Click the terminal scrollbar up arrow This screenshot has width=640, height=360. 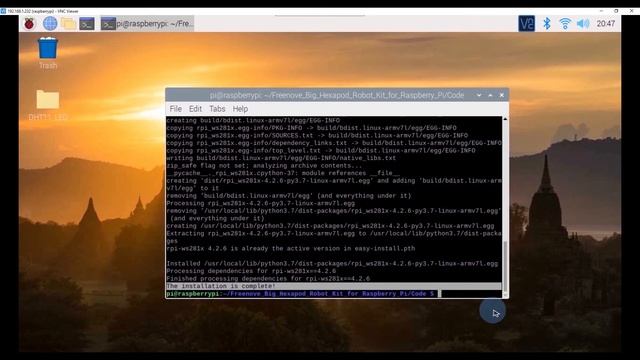click(x=505, y=119)
